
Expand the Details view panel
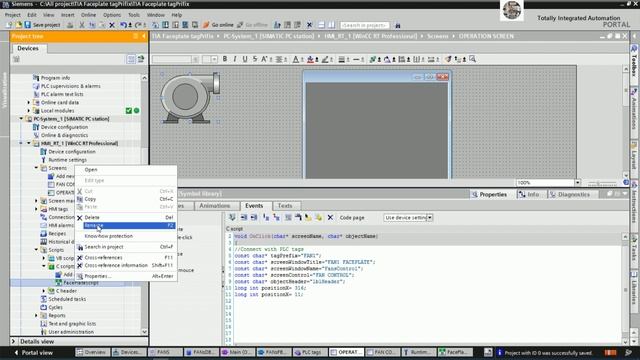pyautogui.click(x=13, y=341)
